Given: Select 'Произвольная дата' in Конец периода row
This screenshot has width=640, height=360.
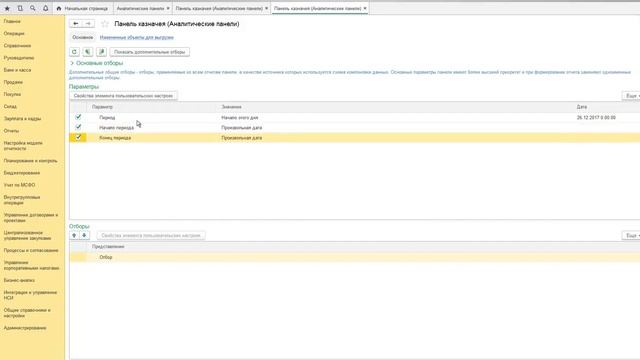Looking at the screenshot, I should [x=242, y=138].
